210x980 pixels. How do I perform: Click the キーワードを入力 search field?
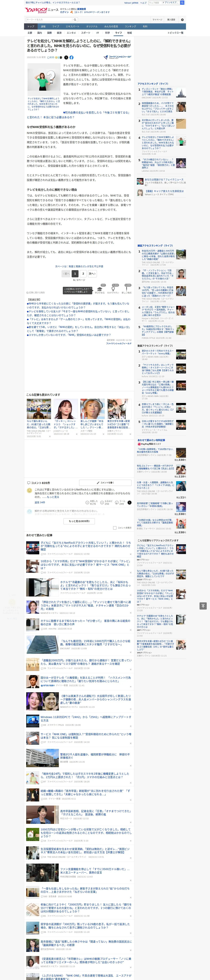tap(49, 20)
